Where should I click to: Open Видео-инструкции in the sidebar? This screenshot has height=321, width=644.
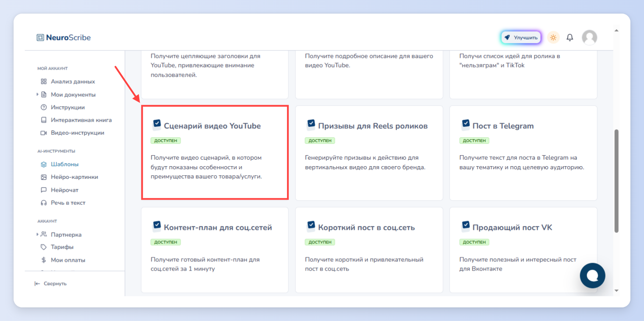pyautogui.click(x=78, y=133)
